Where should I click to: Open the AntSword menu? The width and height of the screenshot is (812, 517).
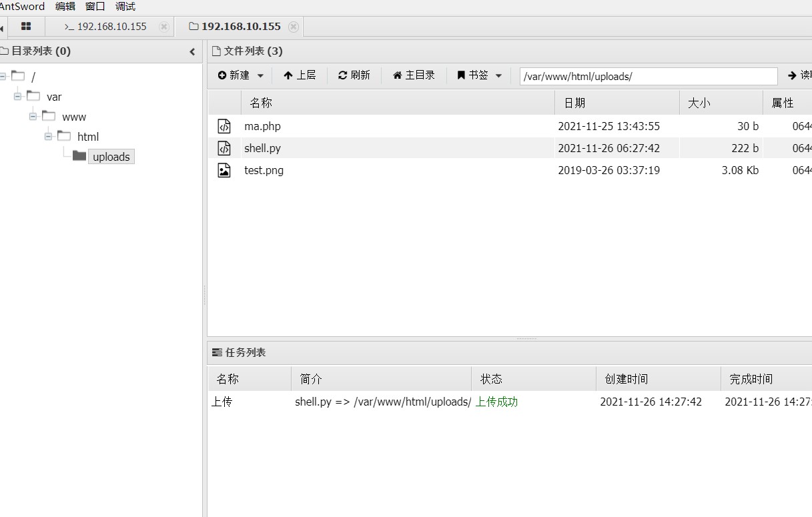(22, 7)
